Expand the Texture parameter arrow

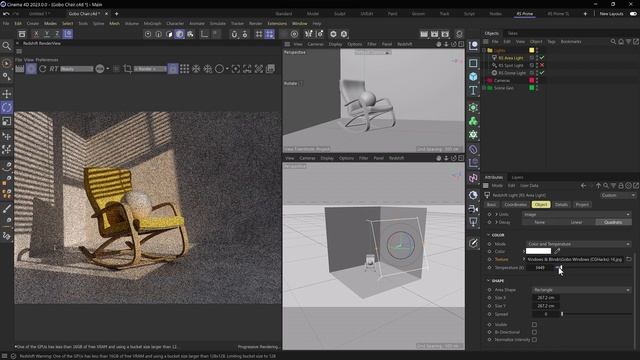point(524,259)
